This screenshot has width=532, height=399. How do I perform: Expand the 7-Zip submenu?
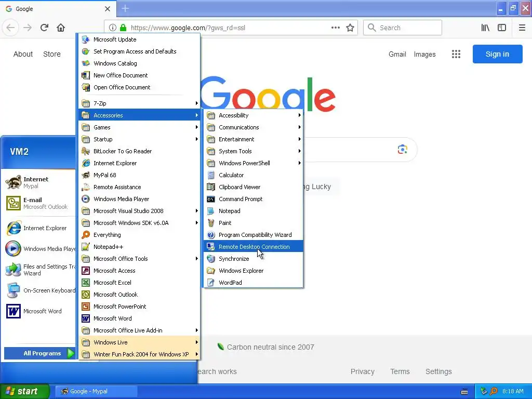tap(139, 103)
